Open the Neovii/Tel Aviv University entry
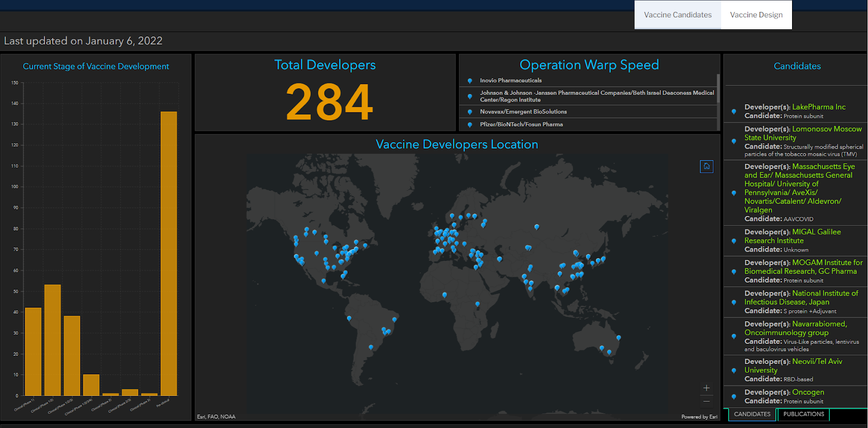Screen dimensions: 868x428 795,370
